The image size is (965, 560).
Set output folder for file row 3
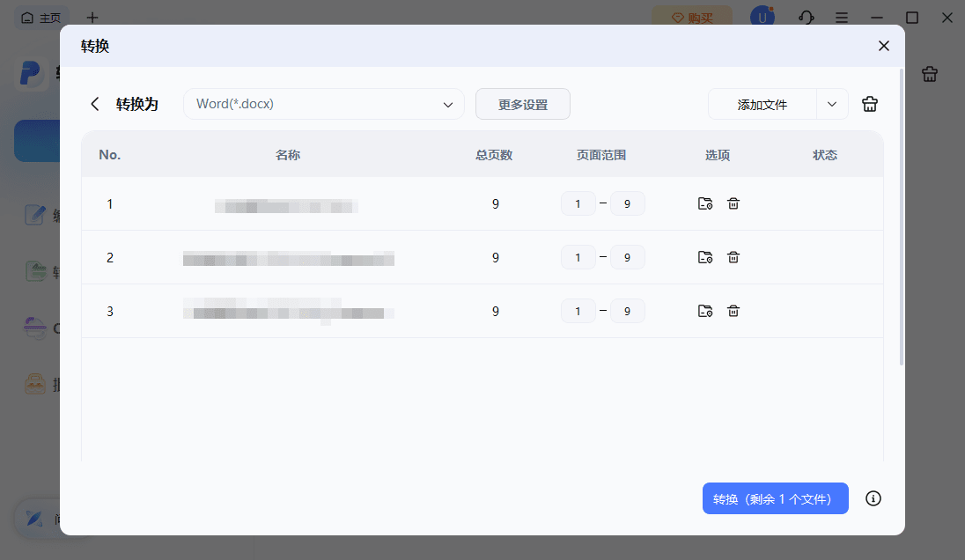tap(705, 311)
